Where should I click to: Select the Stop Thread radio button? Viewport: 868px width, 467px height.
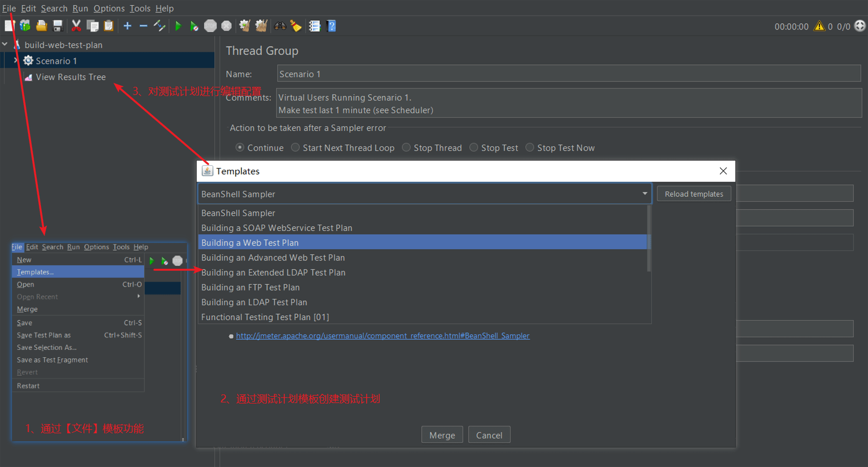406,148
